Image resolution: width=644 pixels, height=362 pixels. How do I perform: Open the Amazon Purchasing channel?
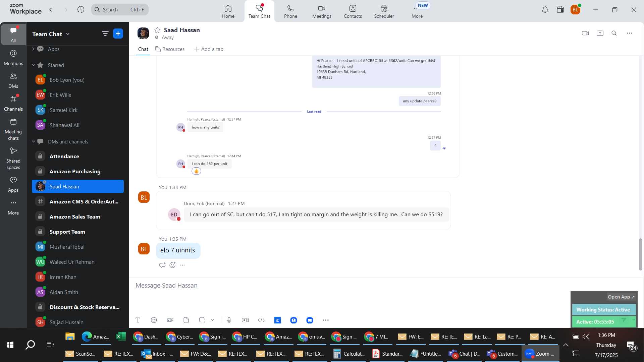pyautogui.click(x=78, y=171)
